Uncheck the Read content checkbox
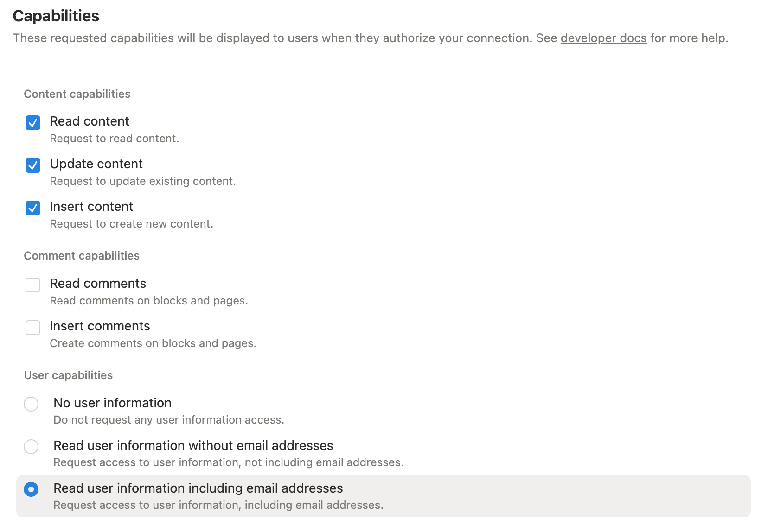The image size is (768, 532). coord(33,123)
